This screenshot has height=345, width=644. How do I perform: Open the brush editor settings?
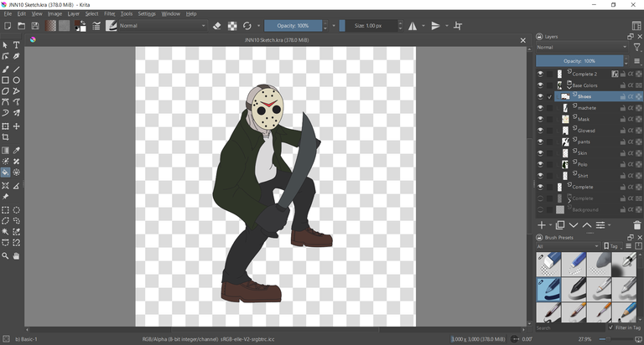tap(96, 26)
